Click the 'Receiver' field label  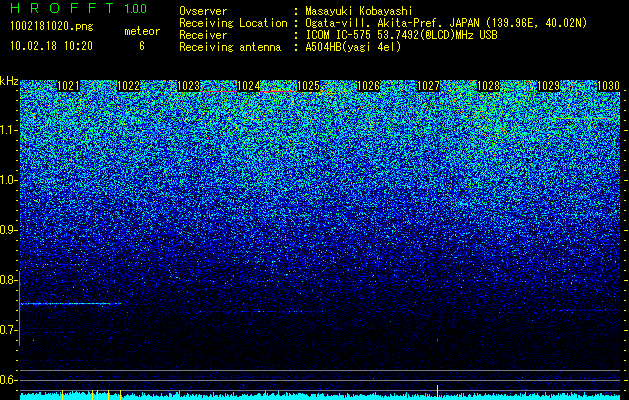pyautogui.click(x=203, y=35)
